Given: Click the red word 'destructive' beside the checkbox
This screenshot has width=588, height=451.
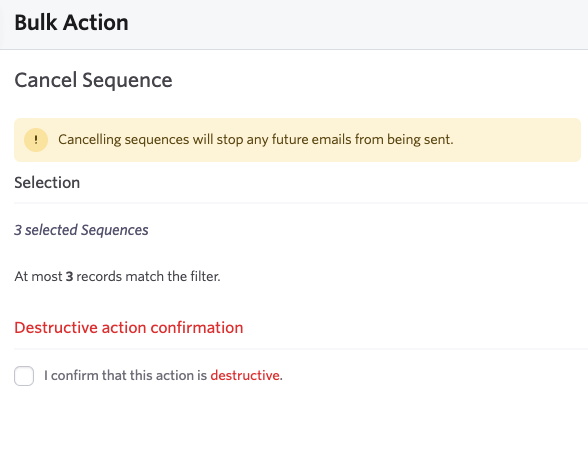Looking at the screenshot, I should (245, 375).
